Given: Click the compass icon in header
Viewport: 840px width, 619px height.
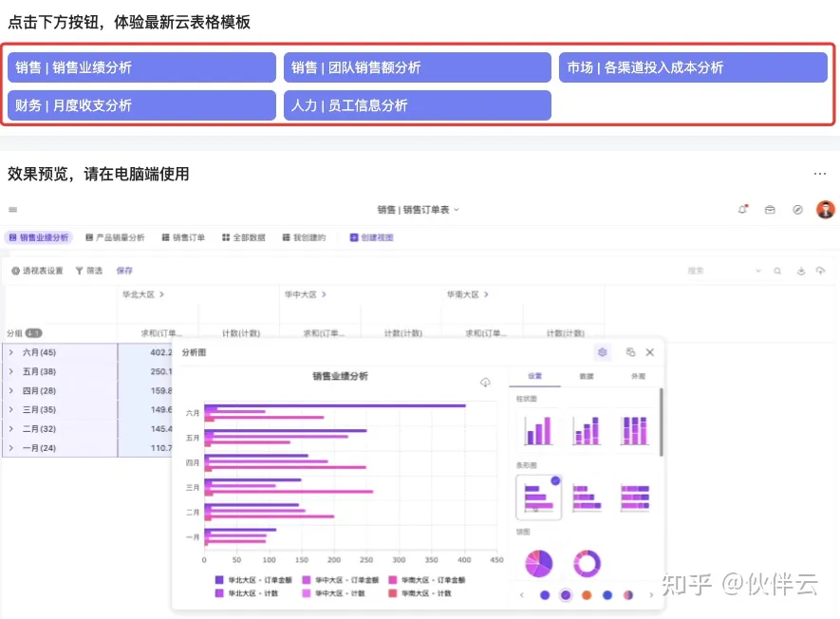Looking at the screenshot, I should tap(797, 210).
